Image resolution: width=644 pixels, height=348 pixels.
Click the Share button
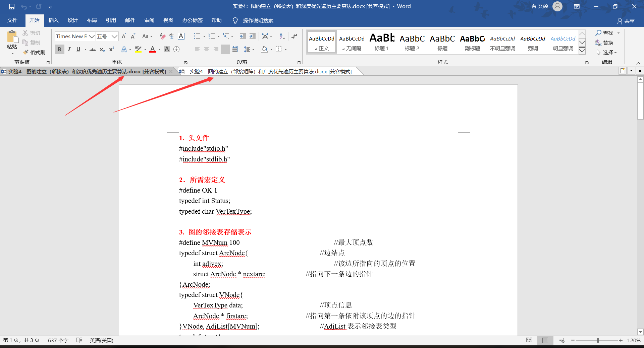click(x=626, y=21)
